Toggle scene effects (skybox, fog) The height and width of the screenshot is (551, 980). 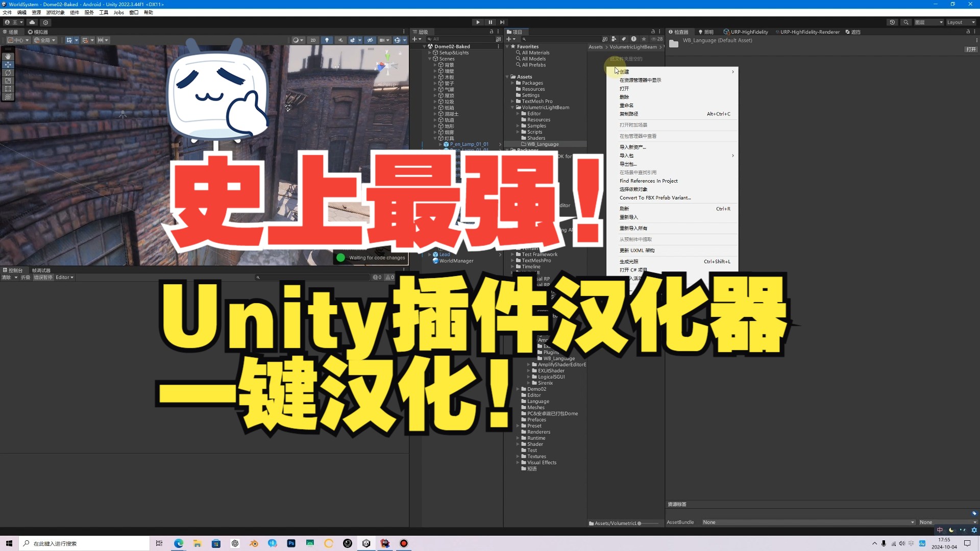pyautogui.click(x=352, y=40)
